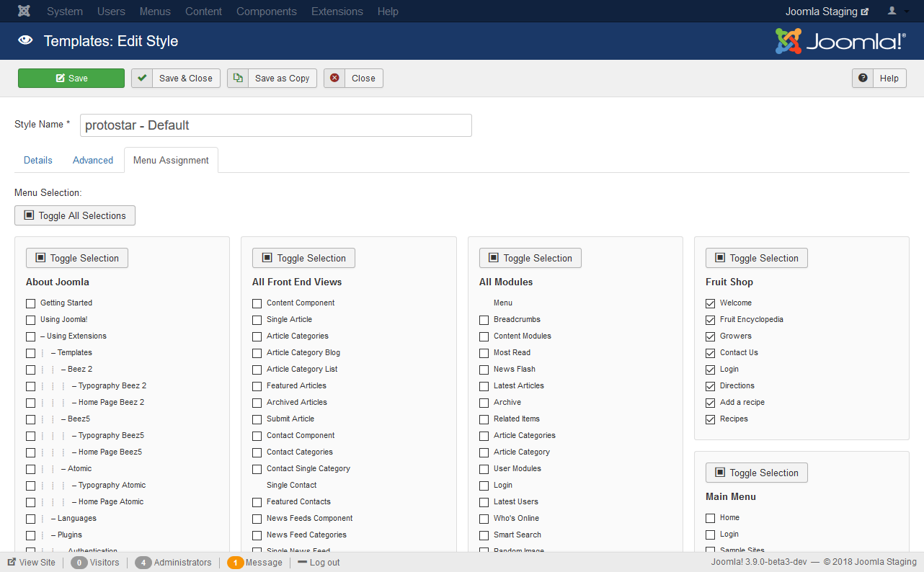Check the Single Article checkbox
This screenshot has height=572, width=924.
click(257, 320)
